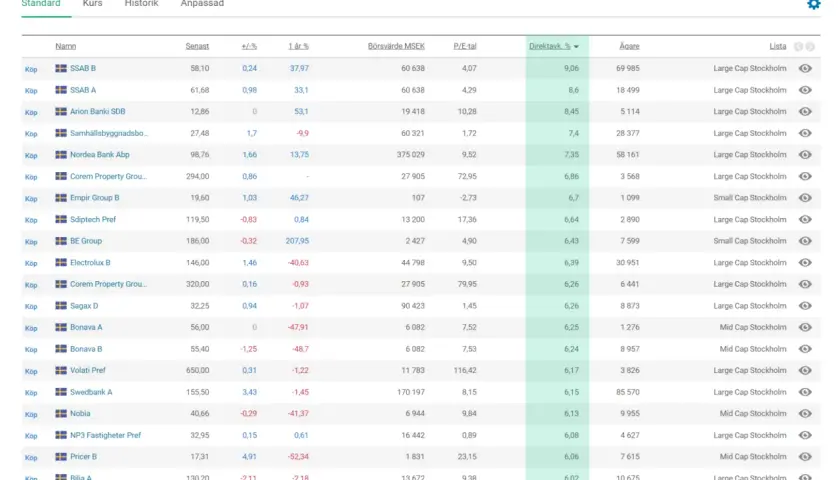This screenshot has width=840, height=480.
Task: Toggle watch eye for Nobia
Action: pos(805,413)
